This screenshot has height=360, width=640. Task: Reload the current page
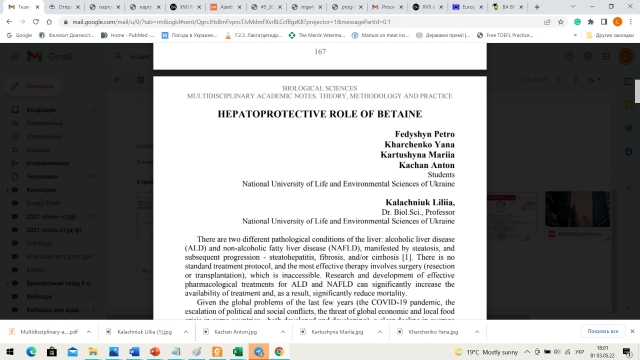point(36,22)
